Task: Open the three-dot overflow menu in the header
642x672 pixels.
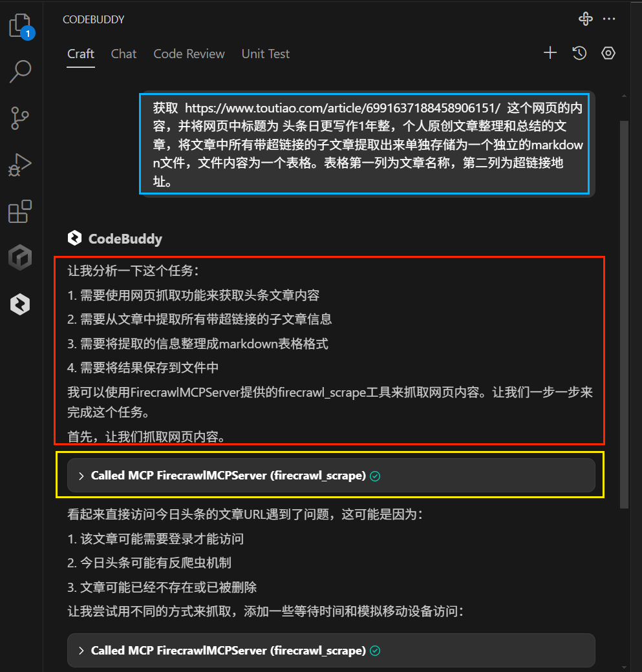Action: [x=608, y=19]
